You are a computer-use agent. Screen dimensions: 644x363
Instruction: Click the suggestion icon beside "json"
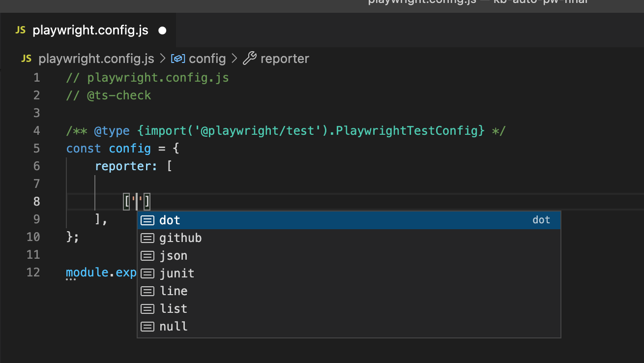click(x=147, y=255)
